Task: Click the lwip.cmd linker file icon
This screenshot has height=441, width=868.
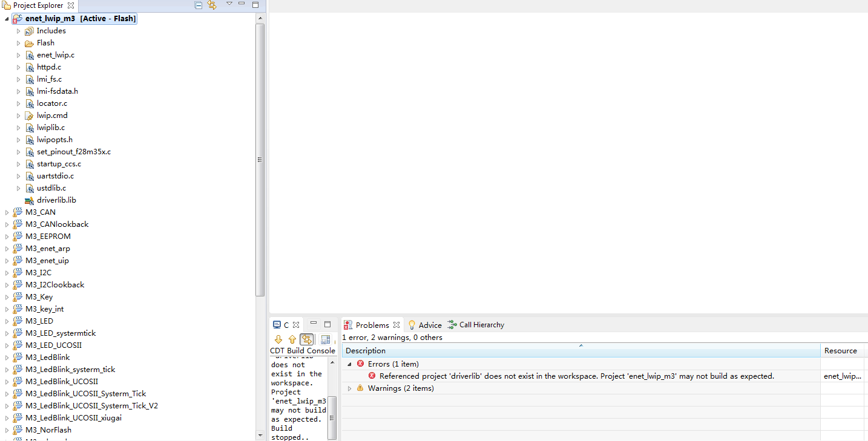Action: [x=29, y=116]
